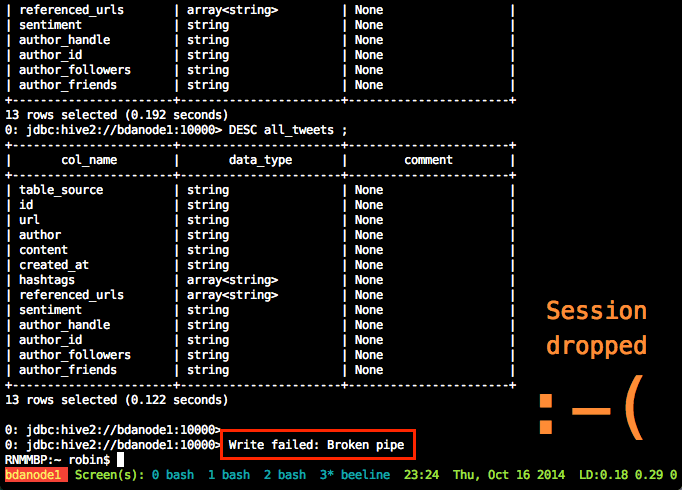
Task: Click the 13 rows selected (0.122 seconds) line
Action: [x=116, y=400]
